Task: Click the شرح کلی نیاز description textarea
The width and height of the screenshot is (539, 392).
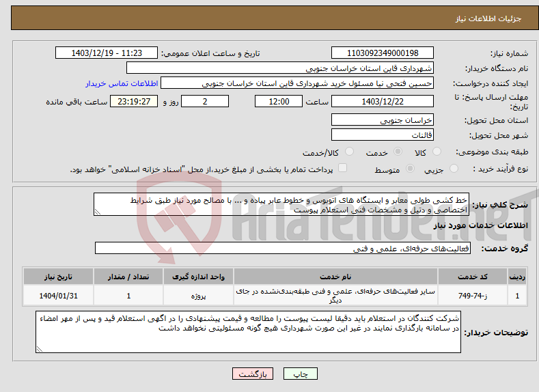Action: click(x=281, y=204)
